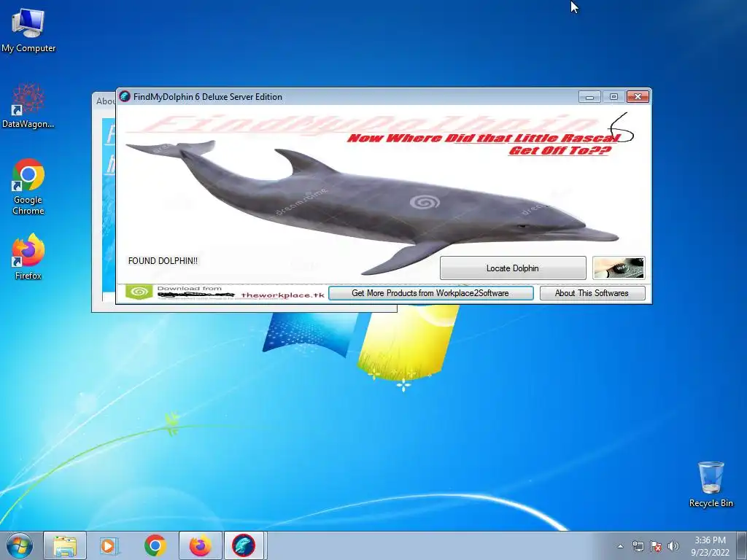Click the Locate Dolphin button
The image size is (747, 560).
pos(513,268)
